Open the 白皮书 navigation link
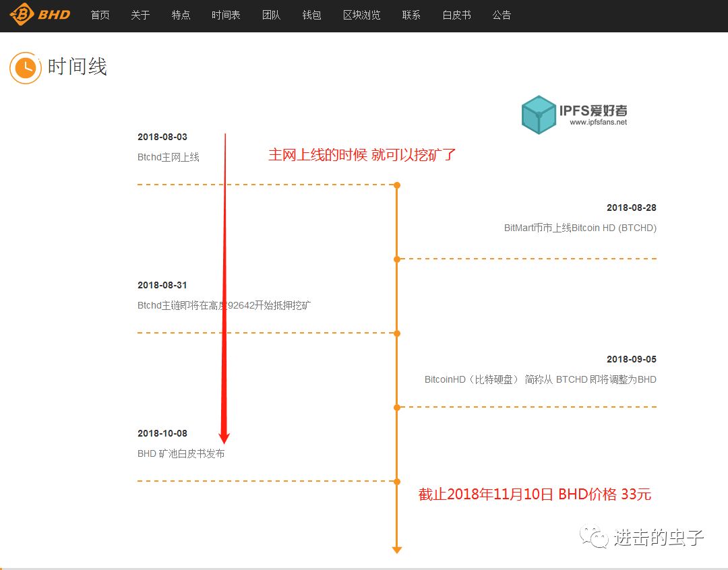The image size is (728, 570). point(456,15)
